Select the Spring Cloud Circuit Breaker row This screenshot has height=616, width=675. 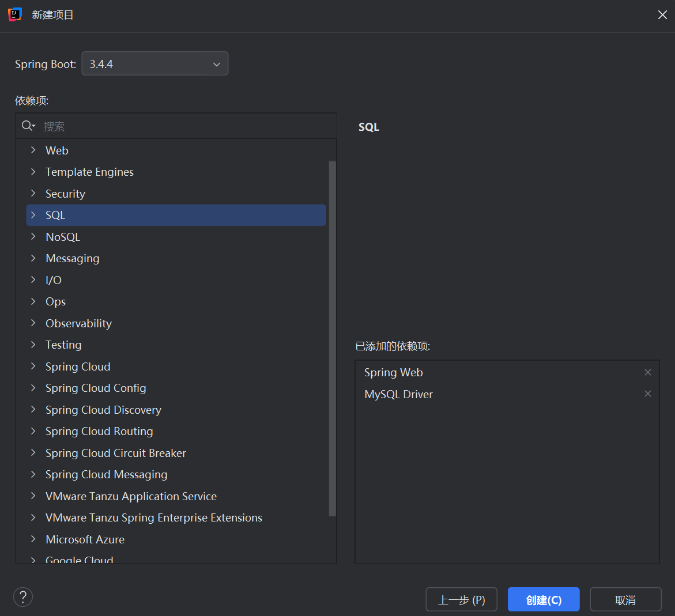click(176, 453)
